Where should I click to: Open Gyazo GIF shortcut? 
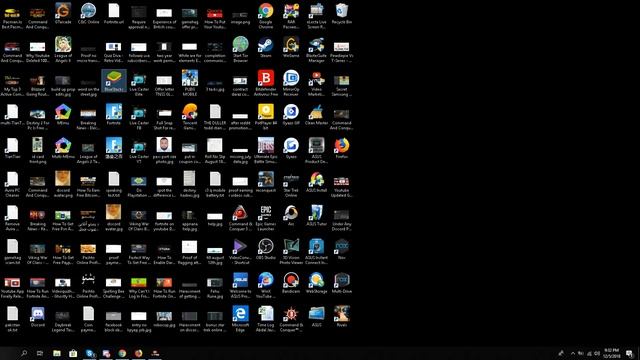pos(291,114)
